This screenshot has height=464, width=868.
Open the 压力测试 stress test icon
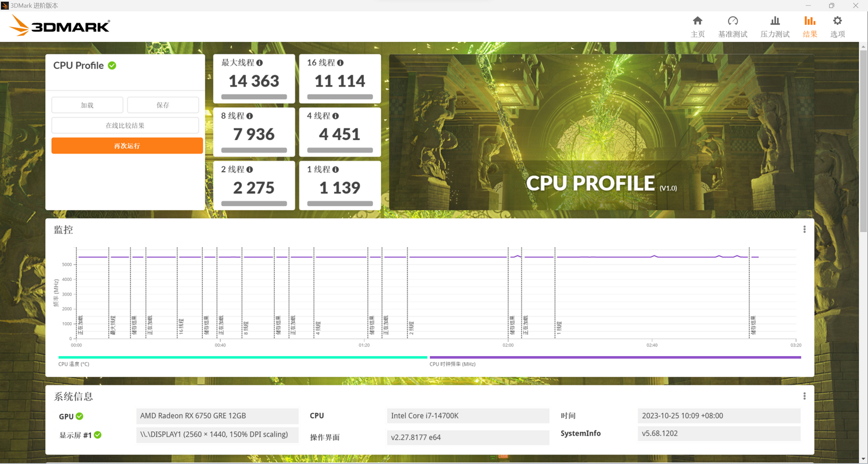point(775,21)
